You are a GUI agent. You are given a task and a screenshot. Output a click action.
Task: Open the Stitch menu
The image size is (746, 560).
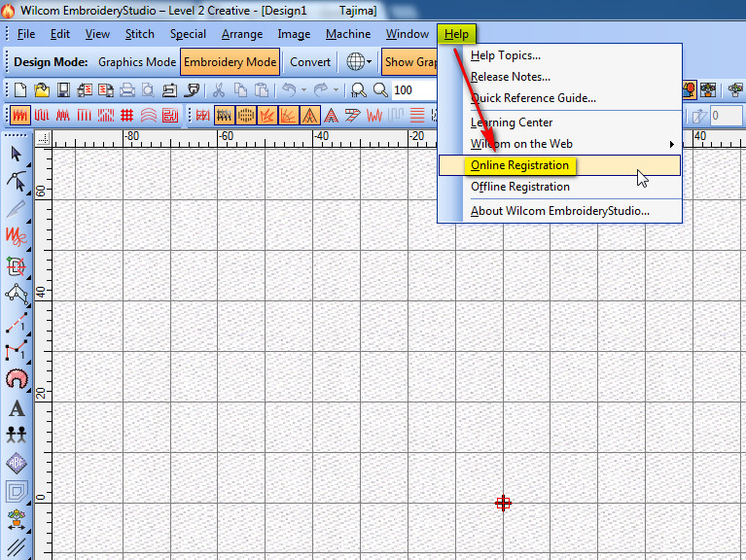[x=139, y=34]
